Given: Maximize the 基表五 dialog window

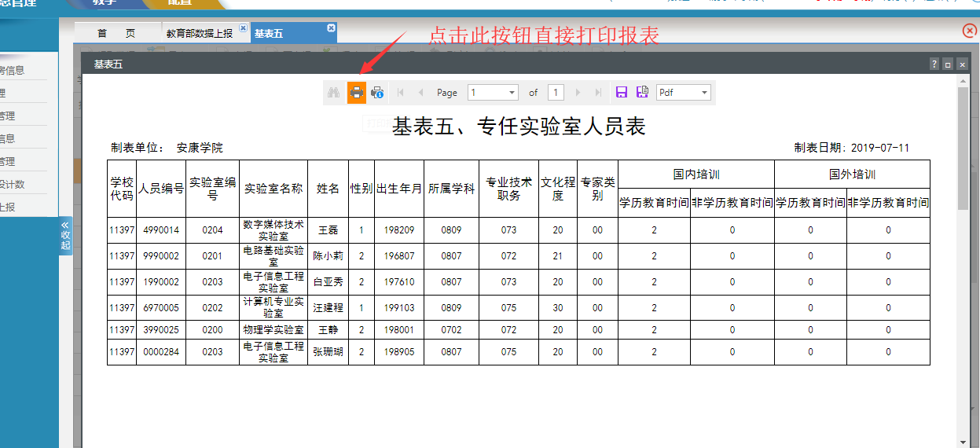Looking at the screenshot, I should (x=948, y=64).
